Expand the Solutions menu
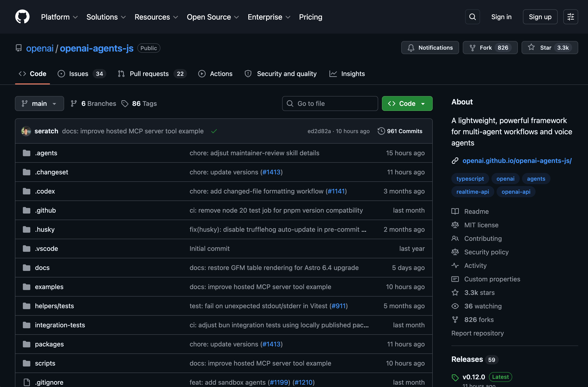This screenshot has height=387, width=588. coord(106,17)
